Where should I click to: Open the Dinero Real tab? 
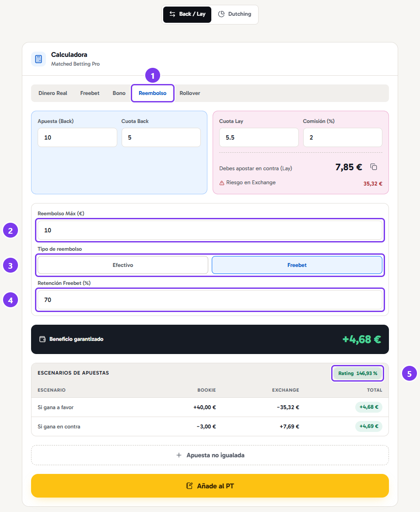click(x=53, y=93)
